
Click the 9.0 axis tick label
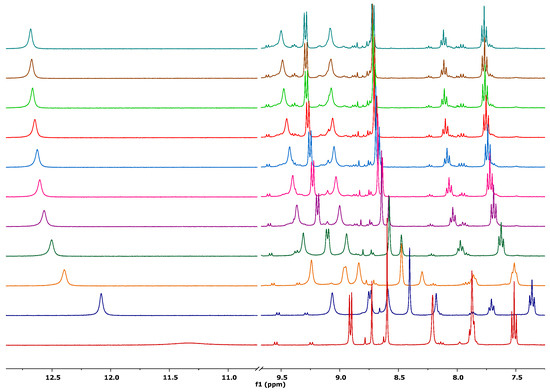340,378
